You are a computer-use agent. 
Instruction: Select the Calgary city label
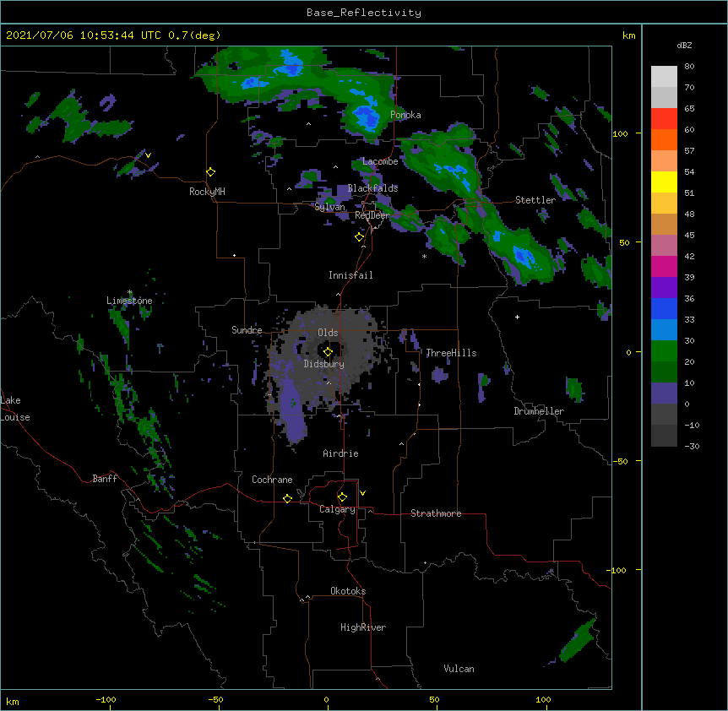338,509
